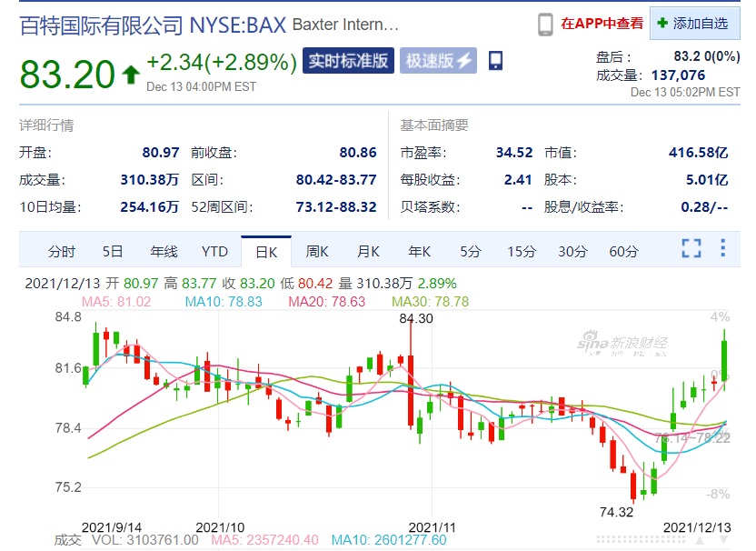This screenshot has width=756, height=551.
Task: Select the 日K daily candlestick tab
Action: click(x=266, y=252)
